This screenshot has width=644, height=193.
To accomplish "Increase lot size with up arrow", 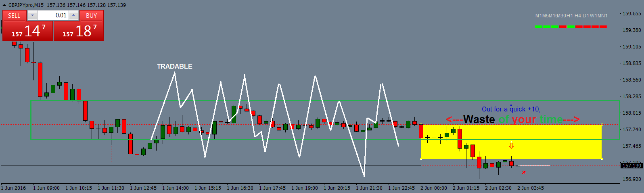I will (73, 15).
